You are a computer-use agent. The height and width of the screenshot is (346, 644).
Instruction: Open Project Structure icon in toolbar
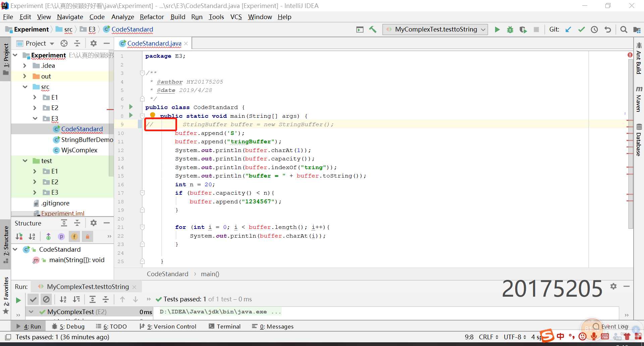637,30
